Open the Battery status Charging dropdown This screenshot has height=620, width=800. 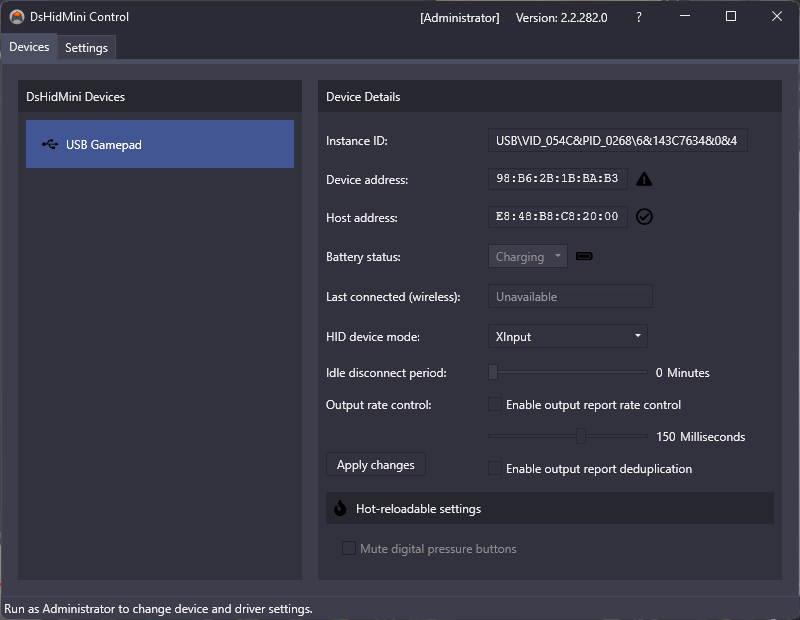[x=528, y=256]
